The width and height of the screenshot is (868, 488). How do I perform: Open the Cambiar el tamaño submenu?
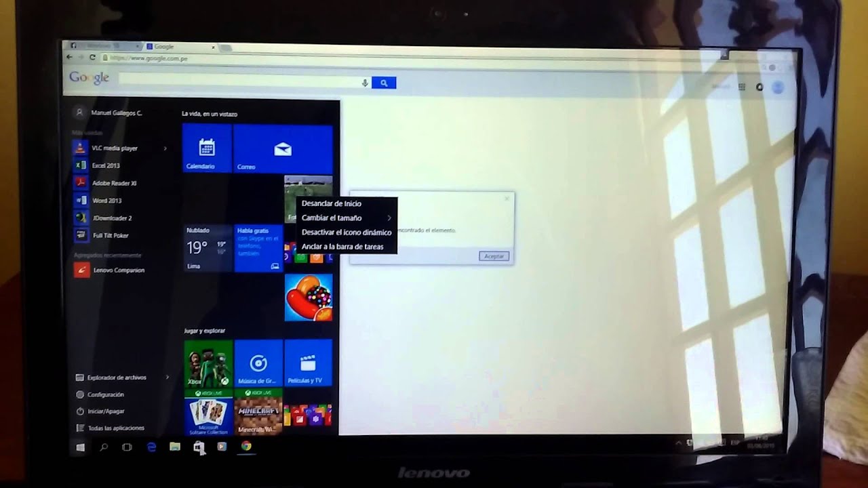[x=347, y=218]
